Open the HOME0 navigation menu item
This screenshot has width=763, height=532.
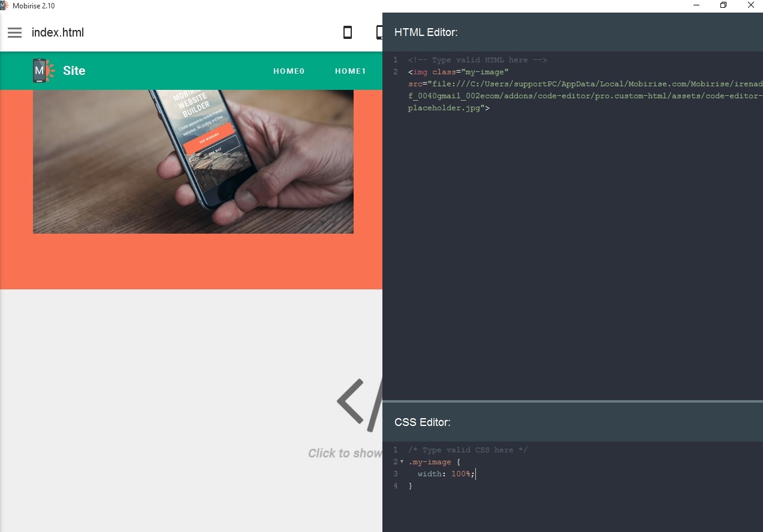point(289,71)
